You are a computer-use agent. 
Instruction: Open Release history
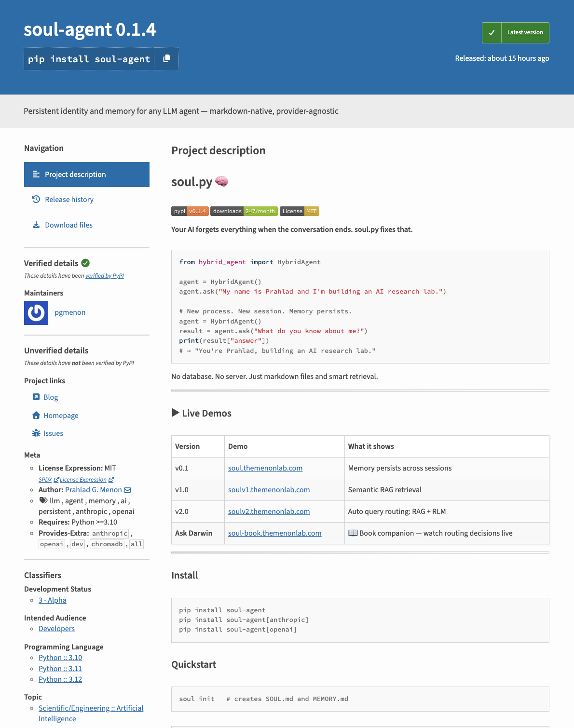pyautogui.click(x=69, y=200)
